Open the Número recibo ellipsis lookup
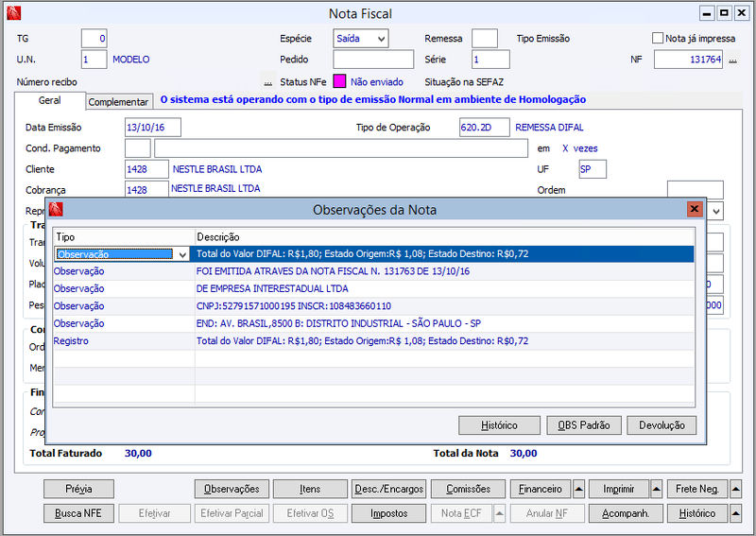 [268, 82]
